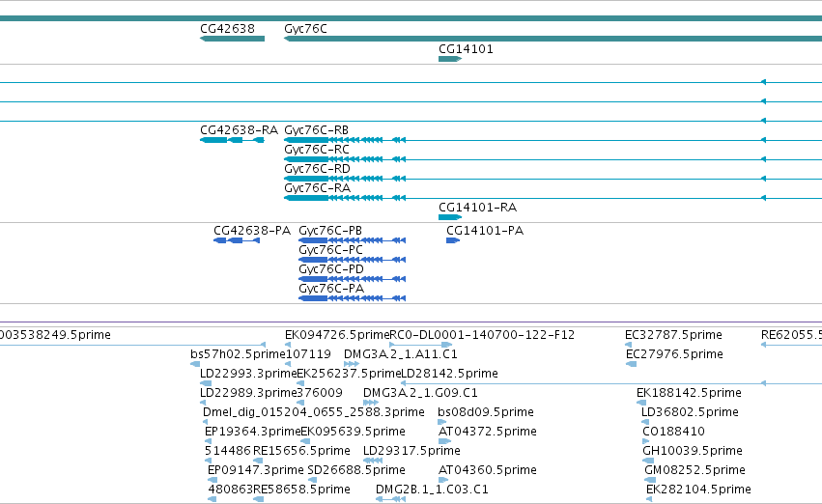Select EST EK188142.5prime
Viewport: 822px width, 504px height.
pyautogui.click(x=689, y=393)
